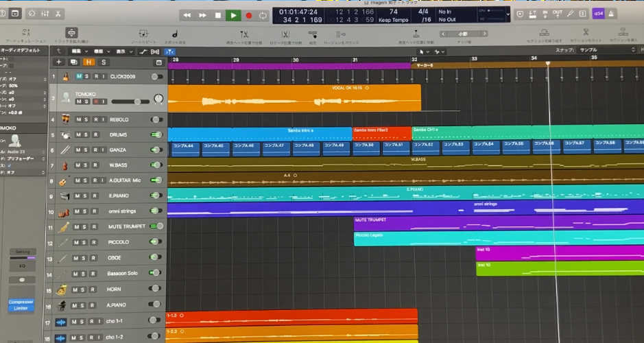Click the W.BASS track instrument icon
The height and width of the screenshot is (343, 644).
tap(64, 166)
